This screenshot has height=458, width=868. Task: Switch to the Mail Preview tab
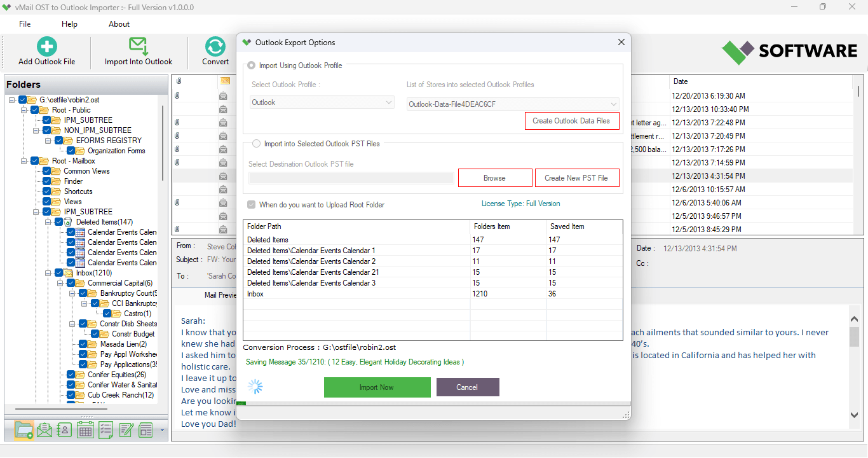[x=220, y=295]
